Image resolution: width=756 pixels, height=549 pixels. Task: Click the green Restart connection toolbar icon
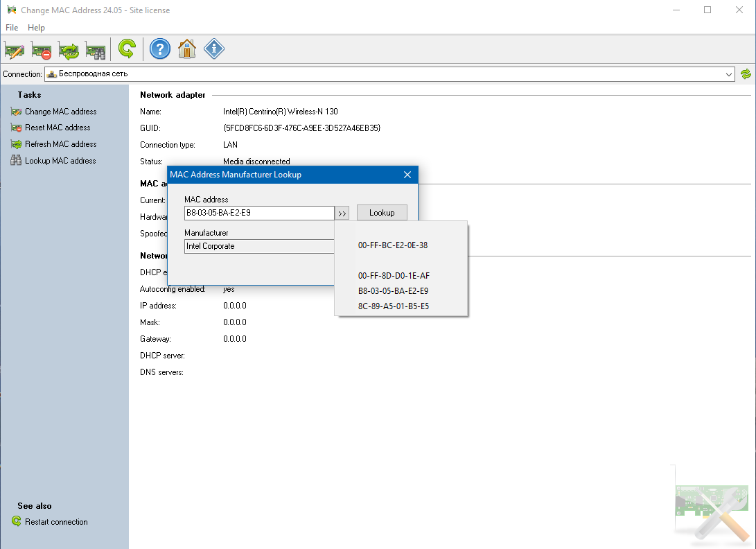[x=127, y=49]
